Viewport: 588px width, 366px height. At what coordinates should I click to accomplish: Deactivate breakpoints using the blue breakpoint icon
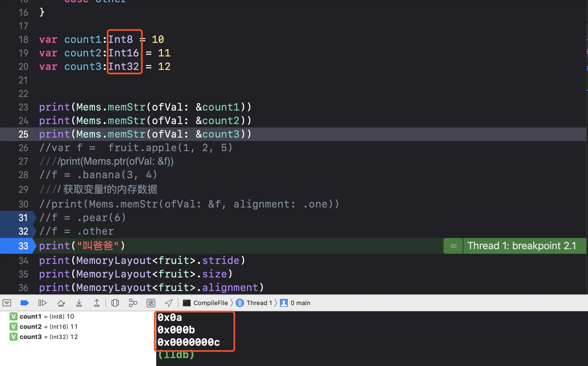tap(25, 303)
